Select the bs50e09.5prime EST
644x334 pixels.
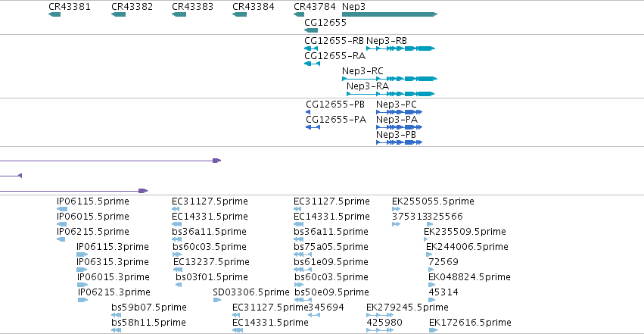pyautogui.click(x=303, y=301)
